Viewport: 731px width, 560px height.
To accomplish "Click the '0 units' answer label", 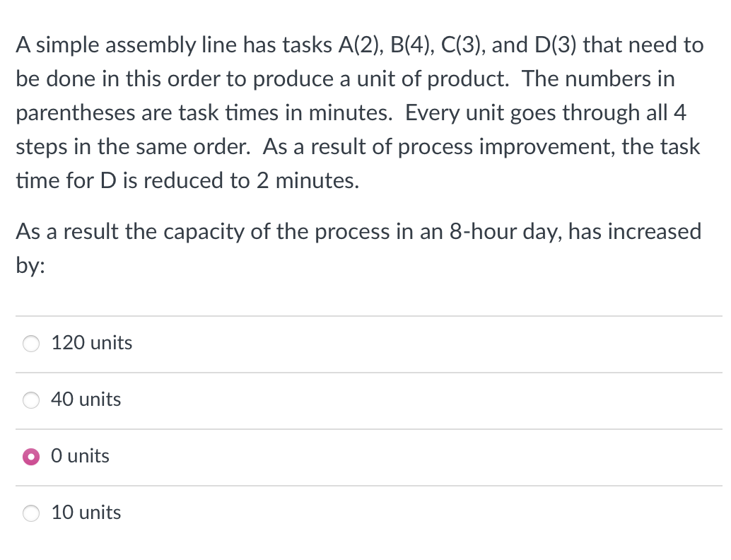I will (80, 456).
